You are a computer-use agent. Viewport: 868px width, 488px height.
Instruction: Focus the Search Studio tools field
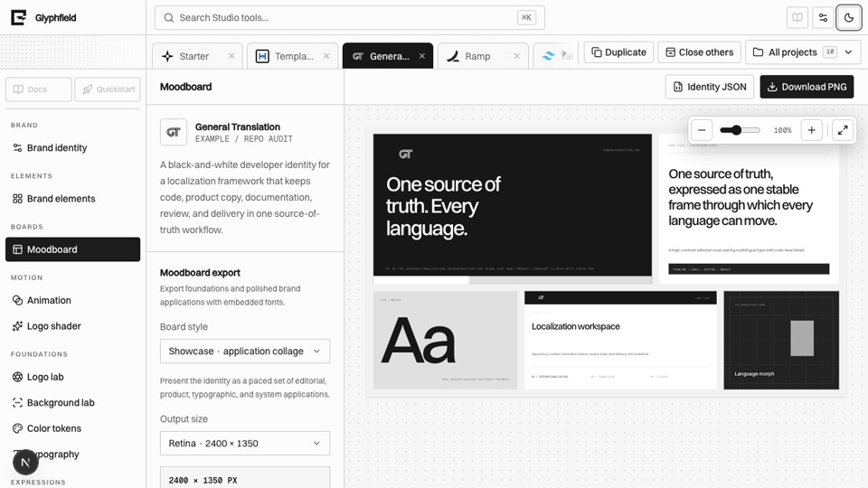coord(349,18)
